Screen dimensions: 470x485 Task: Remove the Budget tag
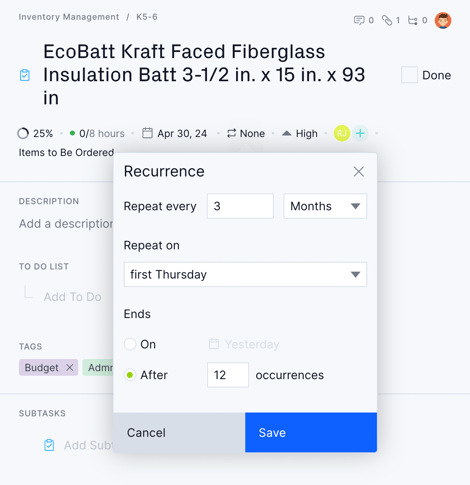click(70, 367)
